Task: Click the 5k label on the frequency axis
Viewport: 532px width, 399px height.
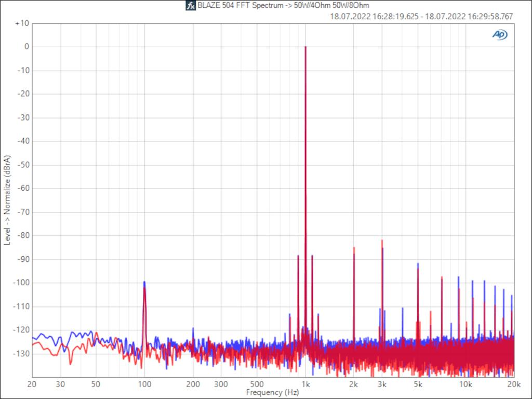Action: pyautogui.click(x=418, y=384)
